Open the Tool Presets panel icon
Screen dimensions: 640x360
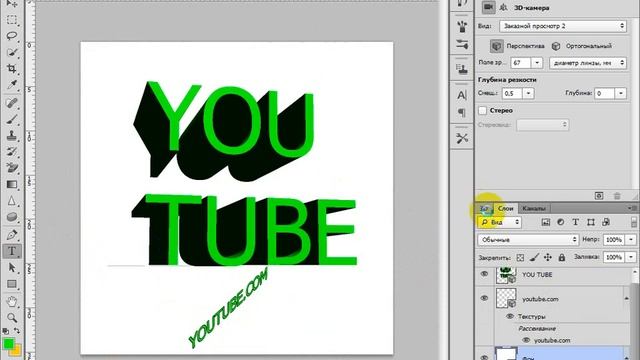[x=462, y=138]
